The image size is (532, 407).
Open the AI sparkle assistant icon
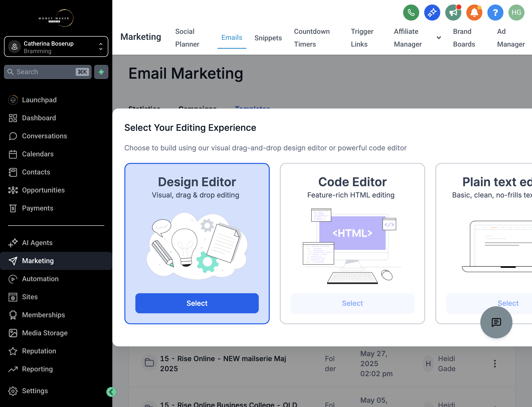432,13
